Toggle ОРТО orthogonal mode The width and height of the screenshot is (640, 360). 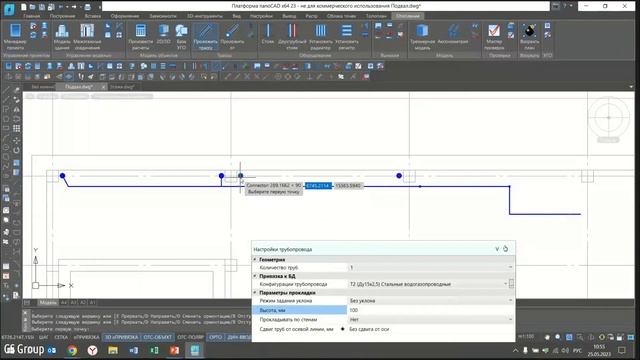[x=215, y=337]
